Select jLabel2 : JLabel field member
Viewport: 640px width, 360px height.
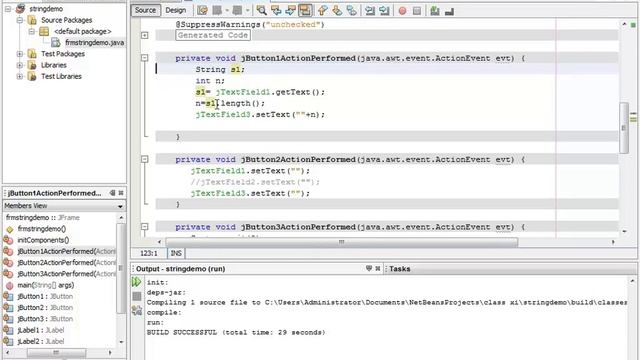[x=41, y=341]
